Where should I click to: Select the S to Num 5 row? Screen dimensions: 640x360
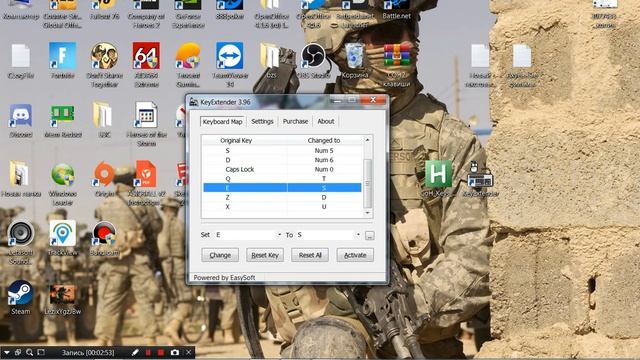282,151
